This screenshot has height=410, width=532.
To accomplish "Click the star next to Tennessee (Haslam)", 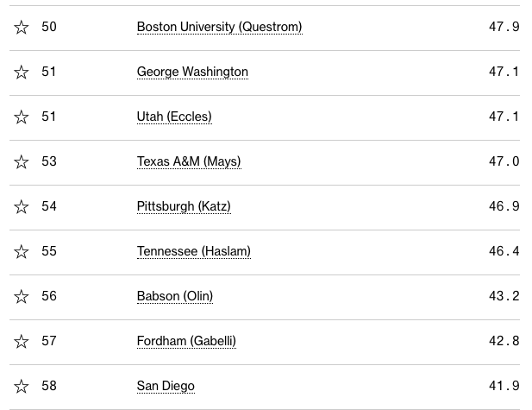I will (22, 252).
